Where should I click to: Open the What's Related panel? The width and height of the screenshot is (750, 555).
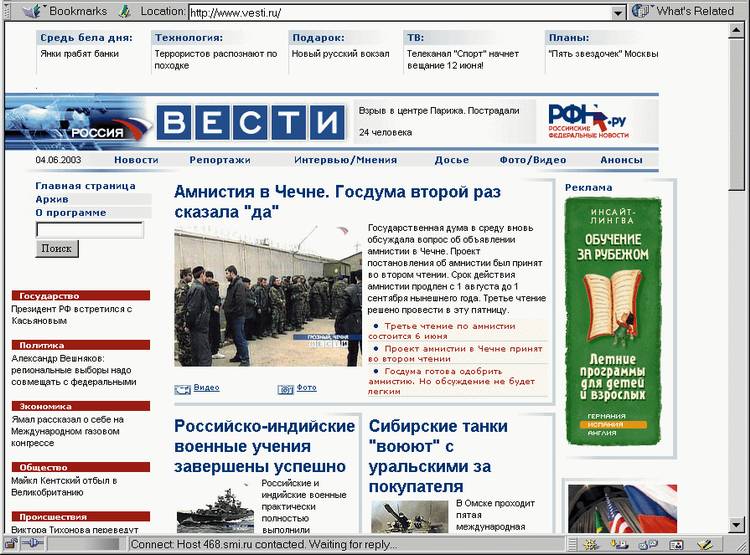click(x=684, y=11)
